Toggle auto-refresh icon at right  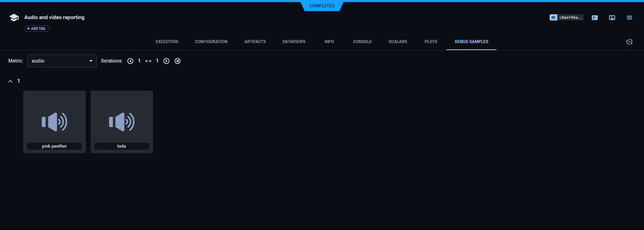(x=629, y=42)
